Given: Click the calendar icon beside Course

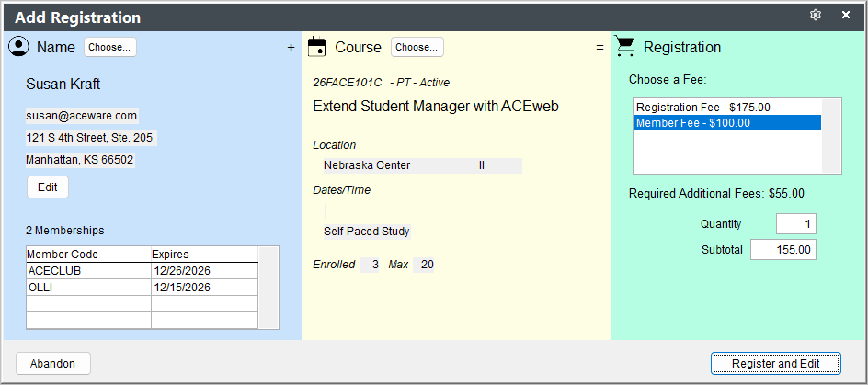Looking at the screenshot, I should coord(316,47).
